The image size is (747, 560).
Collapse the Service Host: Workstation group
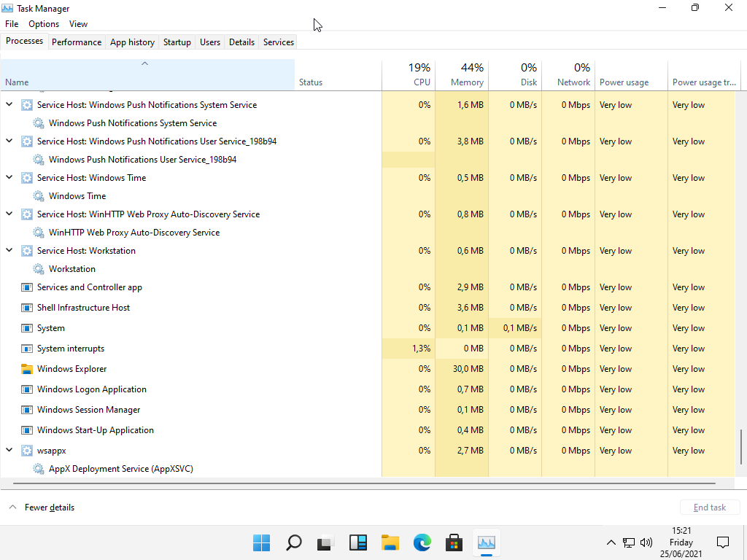(9, 251)
